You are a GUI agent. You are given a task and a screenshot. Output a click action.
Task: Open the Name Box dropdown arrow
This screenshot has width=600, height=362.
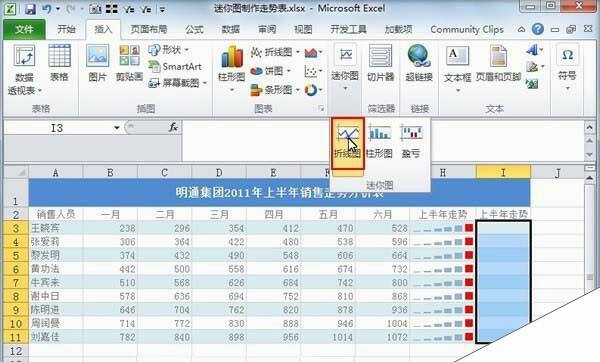point(117,128)
